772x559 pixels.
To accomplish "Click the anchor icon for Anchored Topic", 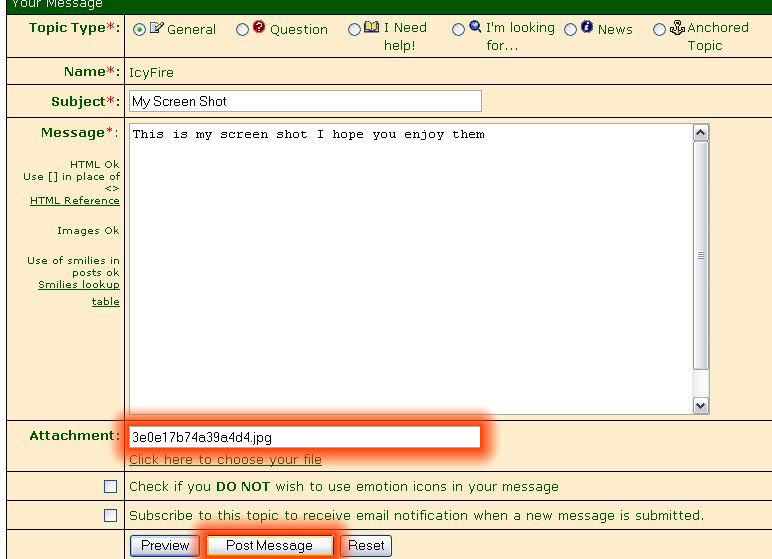I will tap(677, 28).
